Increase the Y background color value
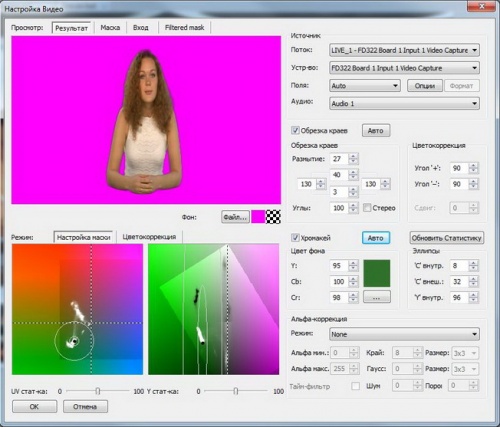Viewport: 500px width, 427px height. [x=353, y=263]
